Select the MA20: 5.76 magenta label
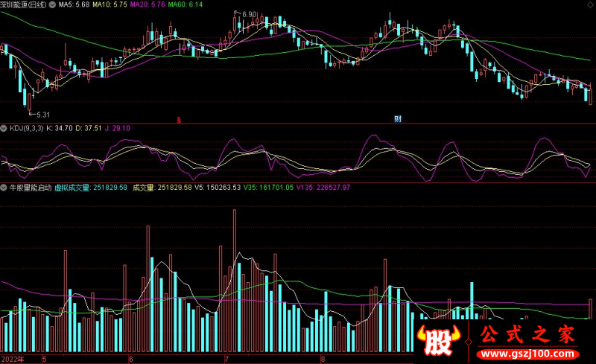This screenshot has height=364, width=596. pyautogui.click(x=148, y=5)
